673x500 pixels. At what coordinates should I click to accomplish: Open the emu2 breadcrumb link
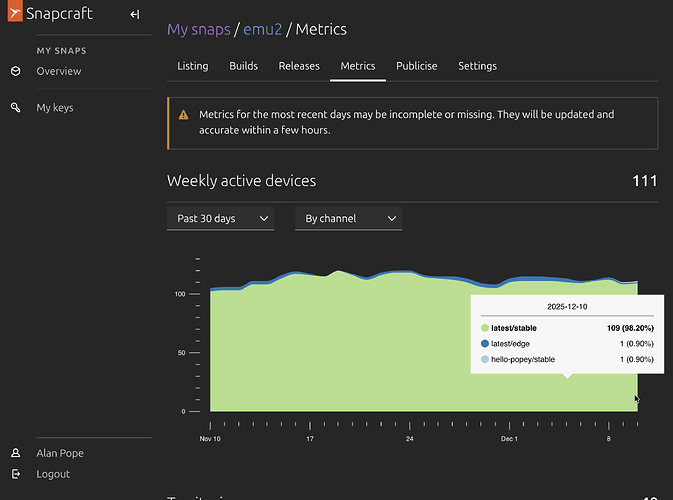[x=263, y=29]
